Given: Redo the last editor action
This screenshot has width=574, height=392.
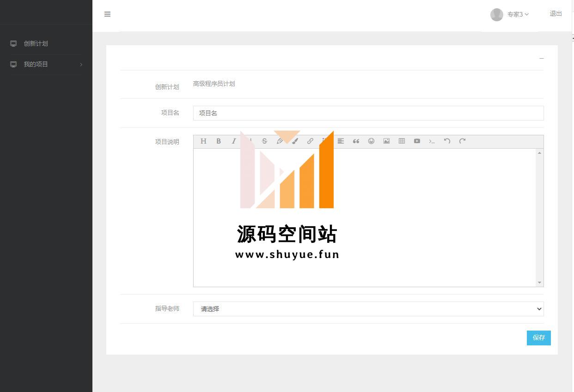Looking at the screenshot, I should 462,141.
